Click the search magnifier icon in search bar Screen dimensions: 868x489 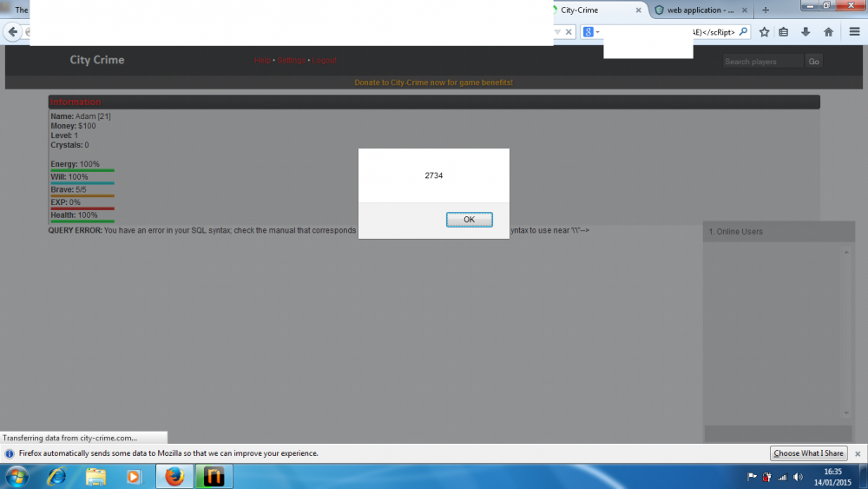[743, 32]
